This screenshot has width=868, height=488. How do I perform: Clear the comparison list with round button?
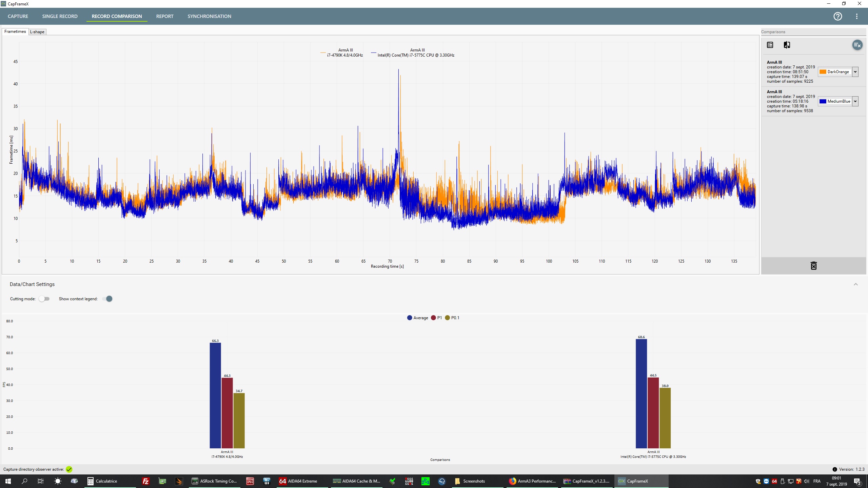pyautogui.click(x=857, y=45)
